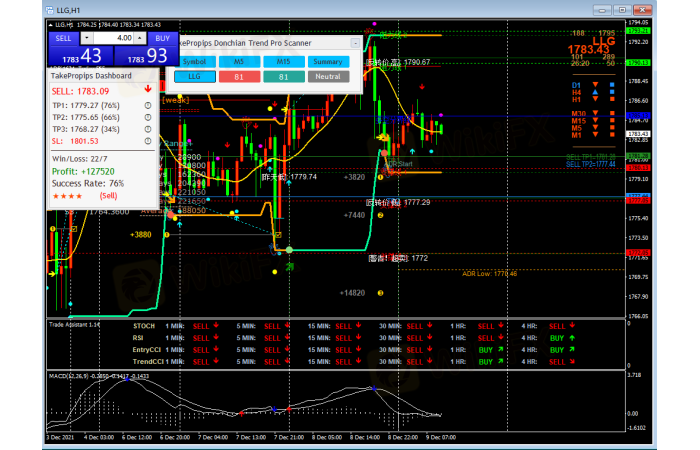Click the clock icon beside TP3
The image size is (700, 450).
(147, 128)
